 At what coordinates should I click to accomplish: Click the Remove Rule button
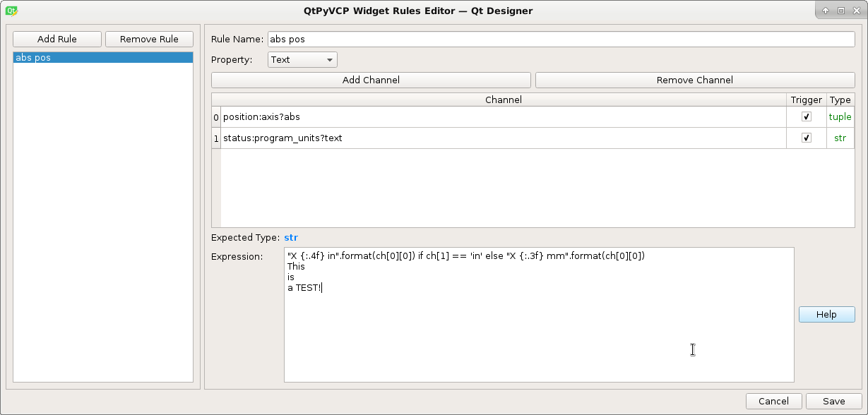[149, 39]
